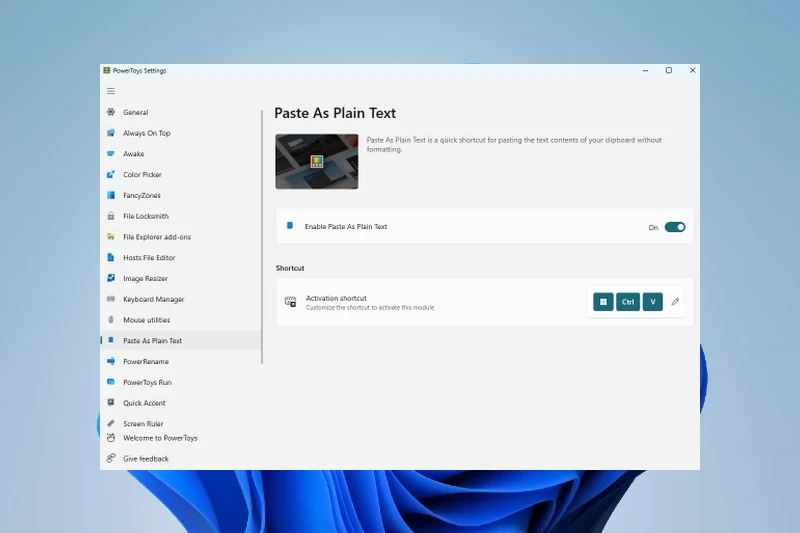800x533 pixels.
Task: Click the Awake cup icon
Action: click(x=111, y=154)
